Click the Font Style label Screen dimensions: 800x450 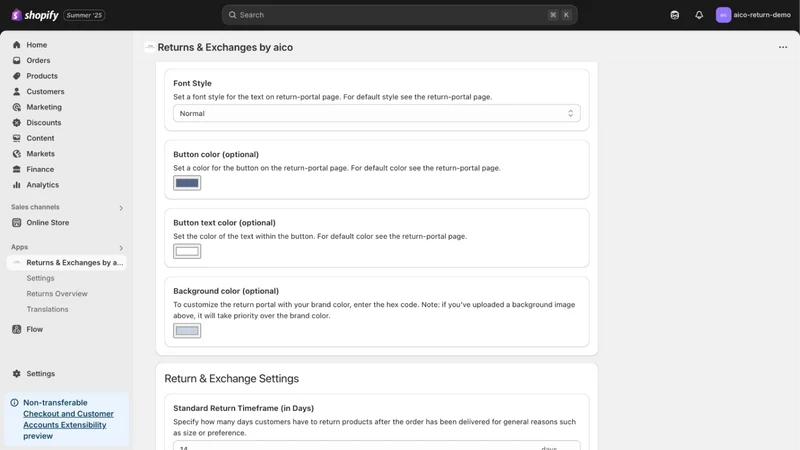click(x=192, y=83)
